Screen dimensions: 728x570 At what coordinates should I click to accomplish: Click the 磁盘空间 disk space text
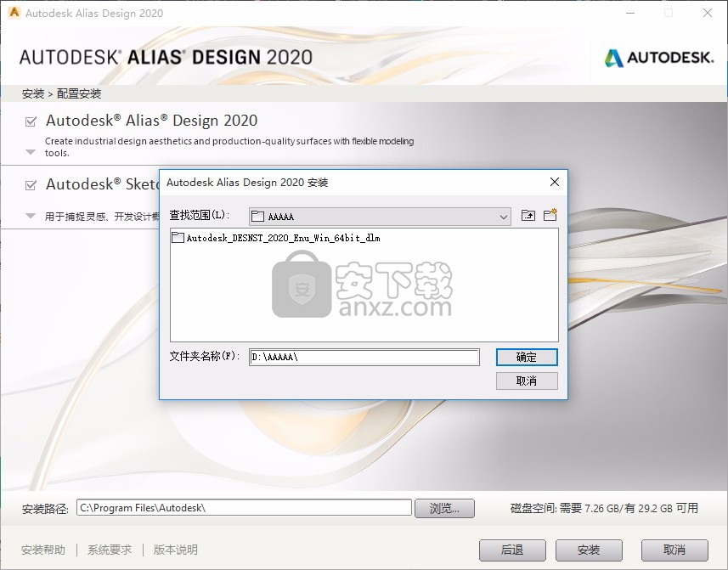coord(604,508)
